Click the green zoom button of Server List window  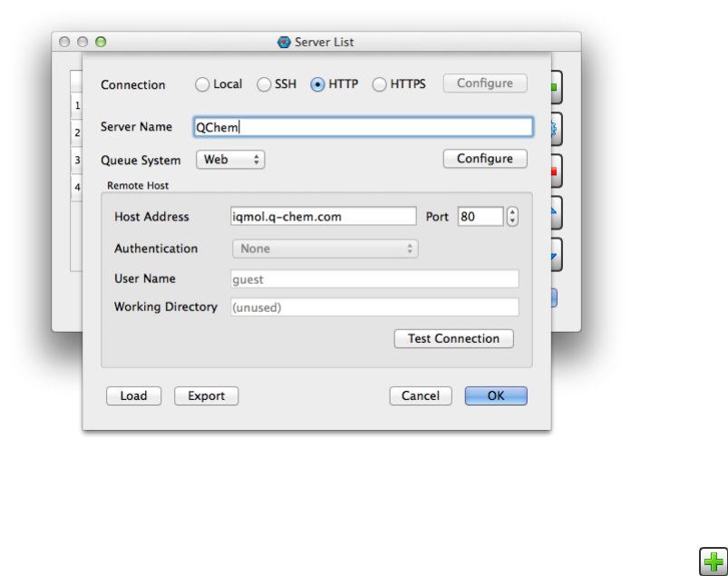coord(101,42)
